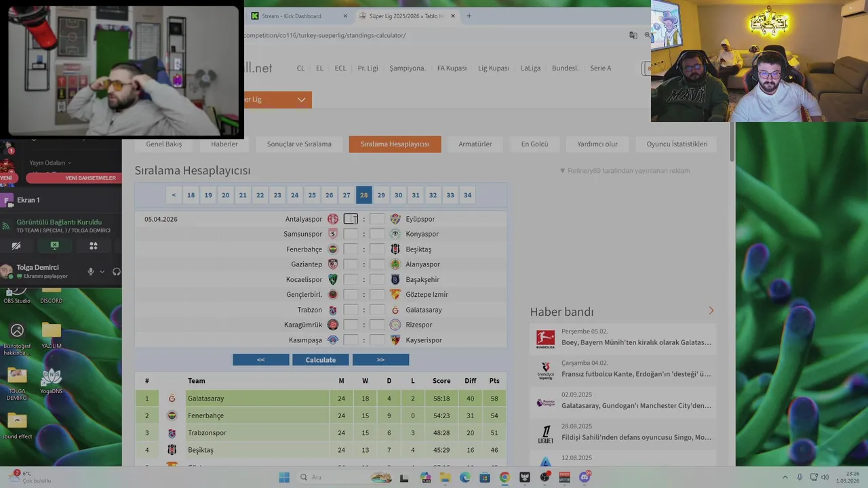Switch to Haberler tab
This screenshot has width=868, height=488.
point(224,144)
